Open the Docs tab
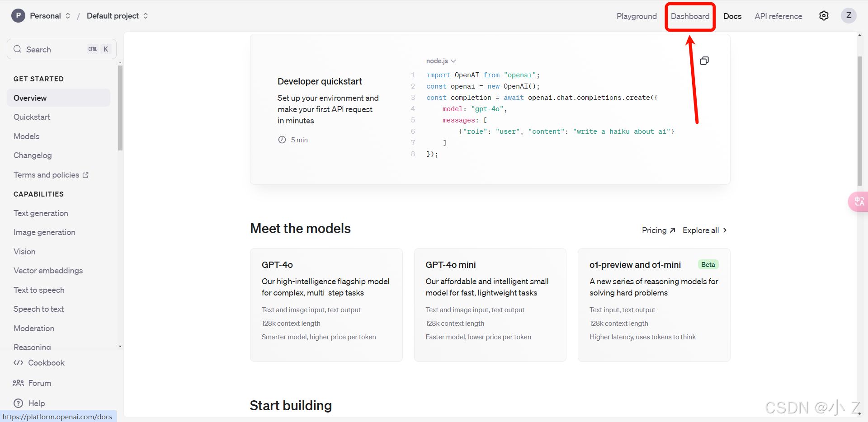Screen dimensions: 868x422 [732, 16]
